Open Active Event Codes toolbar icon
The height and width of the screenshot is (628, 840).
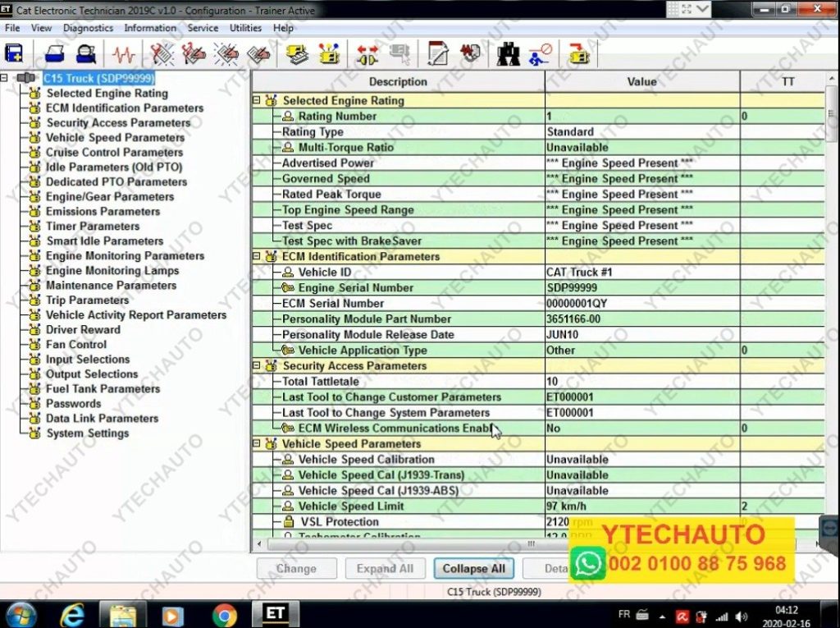coord(226,54)
